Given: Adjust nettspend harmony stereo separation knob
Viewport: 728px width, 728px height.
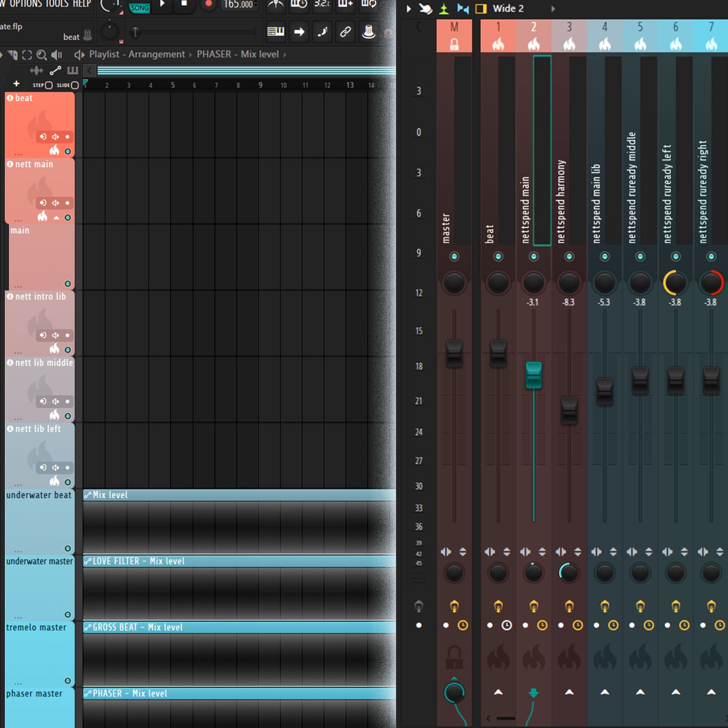Looking at the screenshot, I should (x=569, y=572).
